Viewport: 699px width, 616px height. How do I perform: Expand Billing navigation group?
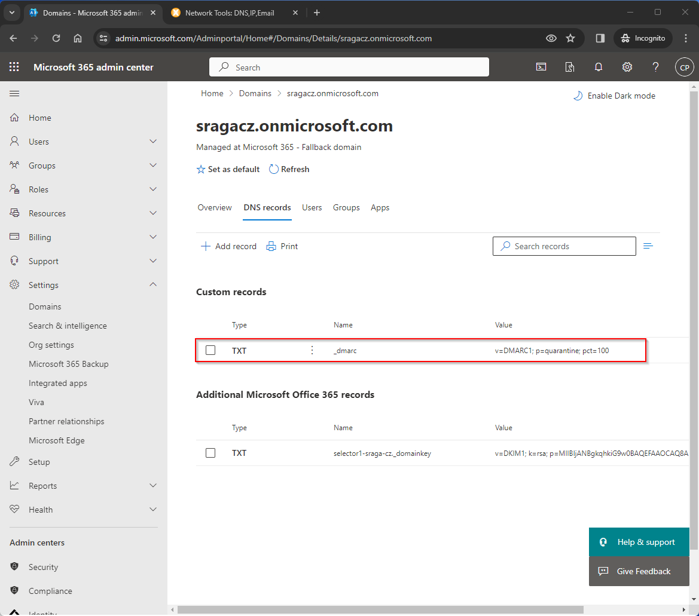click(153, 237)
